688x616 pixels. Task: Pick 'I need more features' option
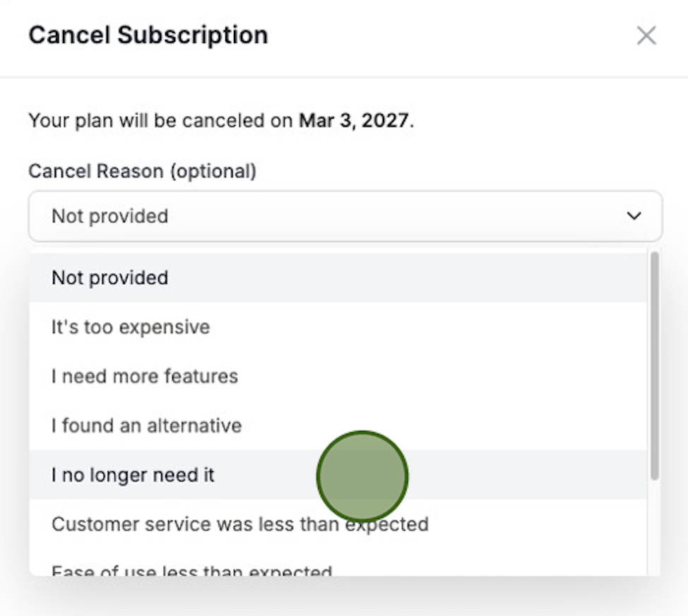coord(145,376)
